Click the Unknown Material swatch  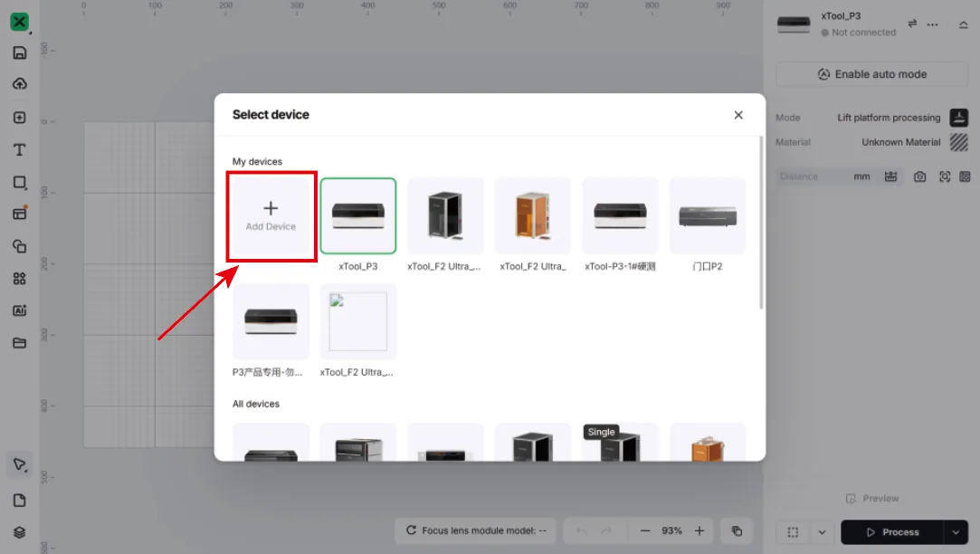click(959, 142)
